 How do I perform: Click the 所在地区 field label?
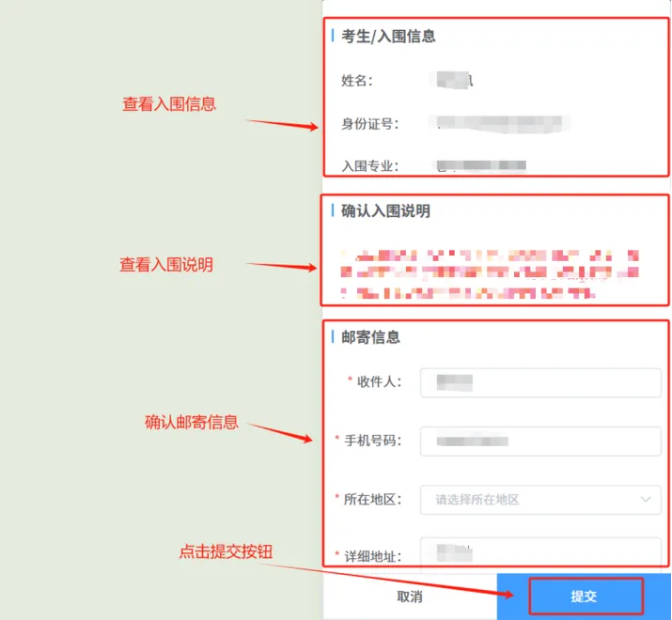[x=373, y=499]
